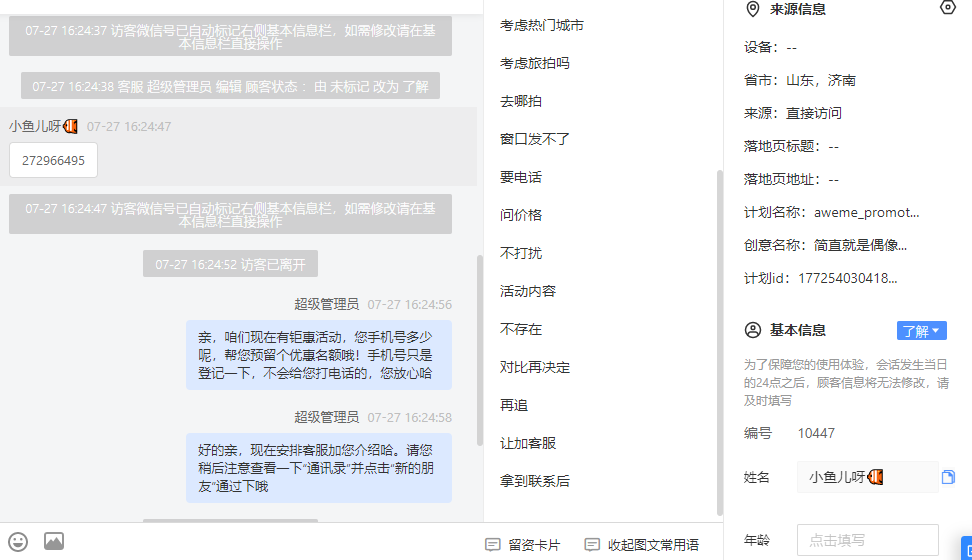
Task: Click the customer number 10447
Action: point(816,433)
